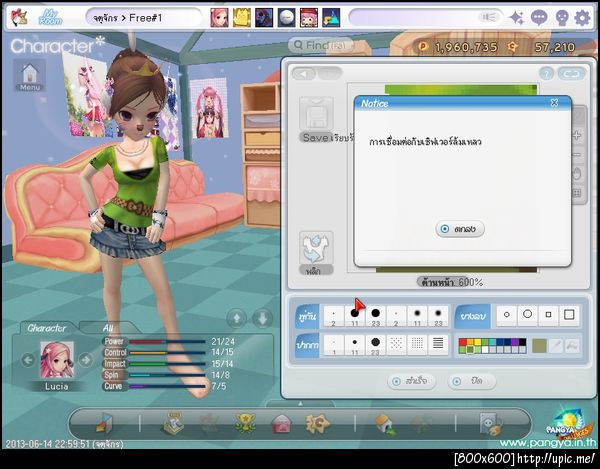Select the hand pan tool
The image size is (600, 469).
pos(577,174)
